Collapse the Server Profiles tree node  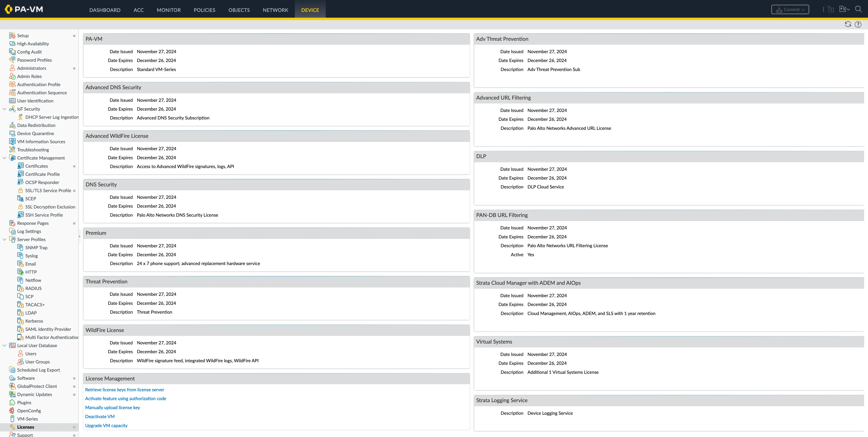coord(4,239)
